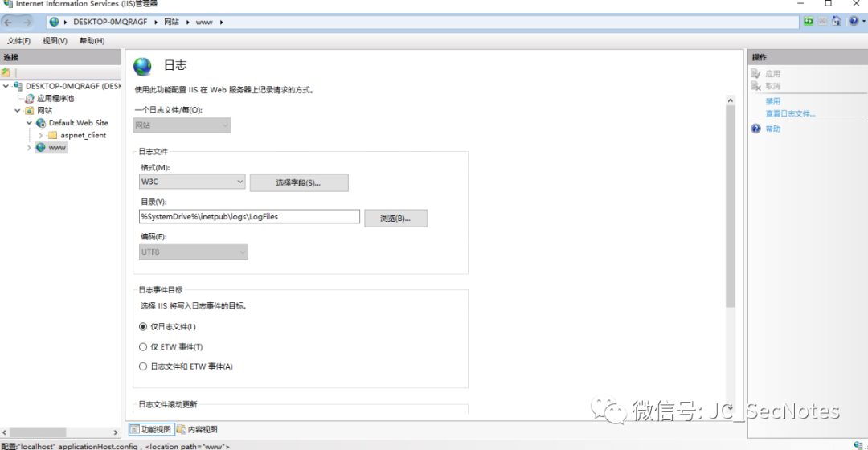The width and height of the screenshot is (868, 450).
Task: Click the Help icon in Actions pane
Action: coord(756,129)
